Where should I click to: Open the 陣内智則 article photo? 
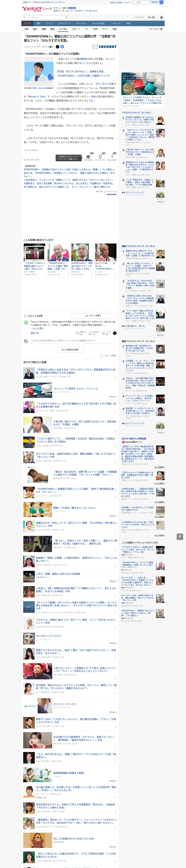[x=39, y=71]
